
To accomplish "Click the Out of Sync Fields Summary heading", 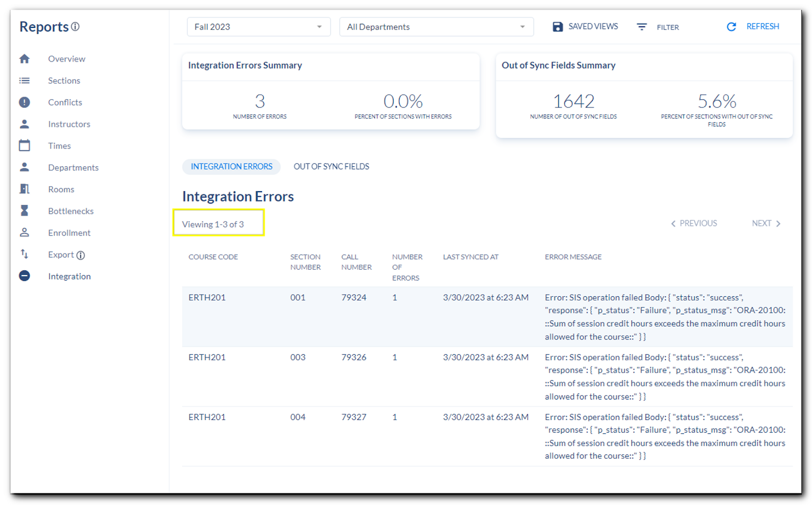I will (558, 65).
